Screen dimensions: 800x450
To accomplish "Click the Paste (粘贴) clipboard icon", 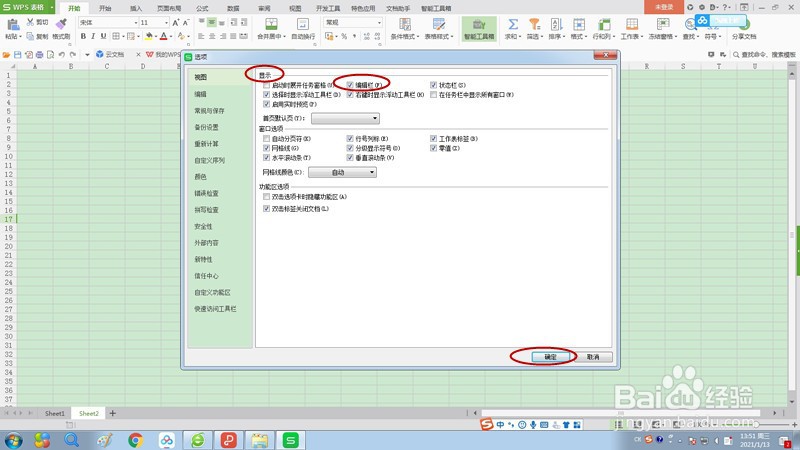I will pos(13,24).
